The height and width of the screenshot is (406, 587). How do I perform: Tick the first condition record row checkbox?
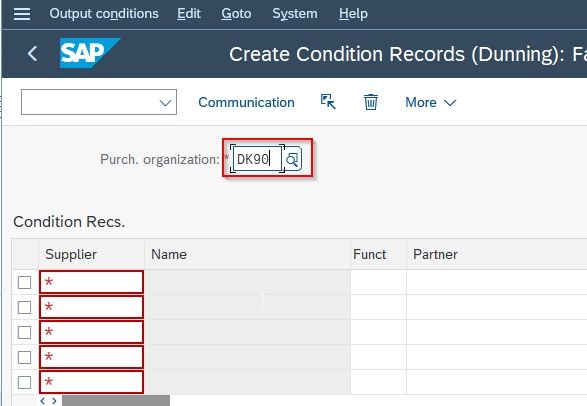24,283
